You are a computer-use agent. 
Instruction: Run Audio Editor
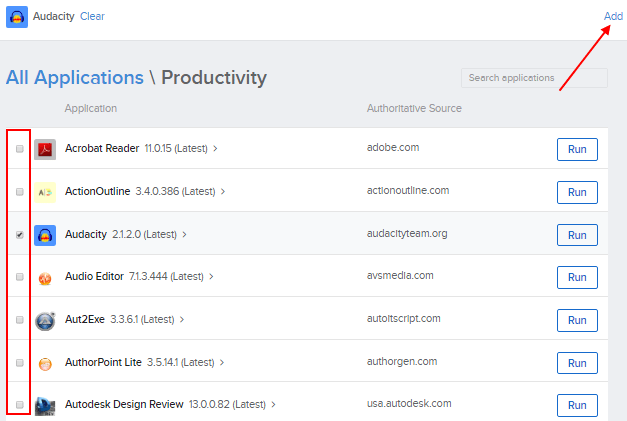577,277
